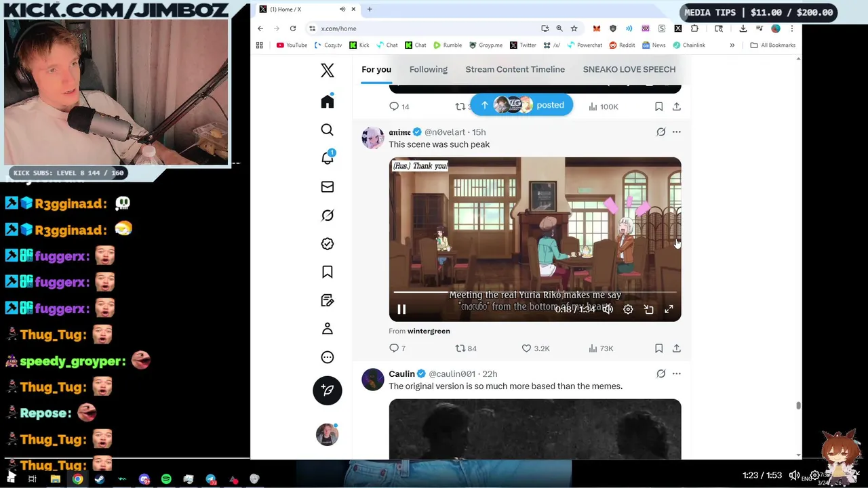Screen dimensions: 868x488
Task: Open the SNEAKO LOVE SPEECH tab
Action: (x=629, y=69)
